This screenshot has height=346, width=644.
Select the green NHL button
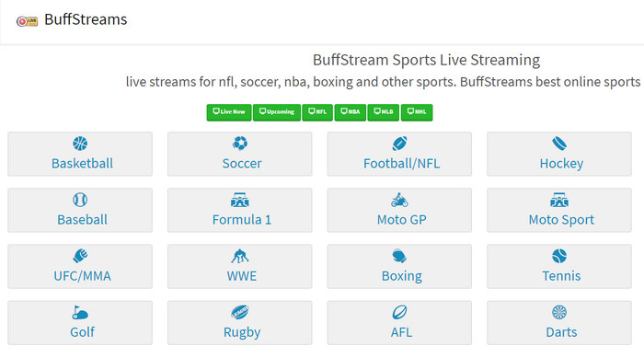point(417,112)
